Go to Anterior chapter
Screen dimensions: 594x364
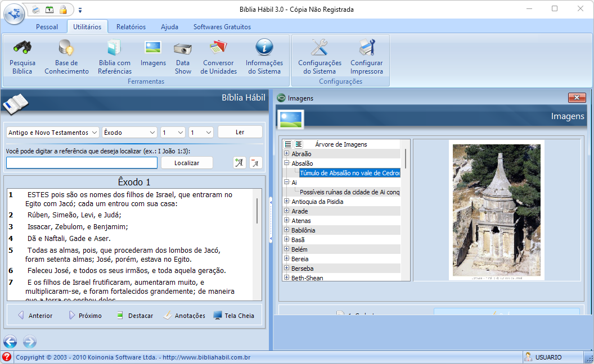click(x=35, y=316)
